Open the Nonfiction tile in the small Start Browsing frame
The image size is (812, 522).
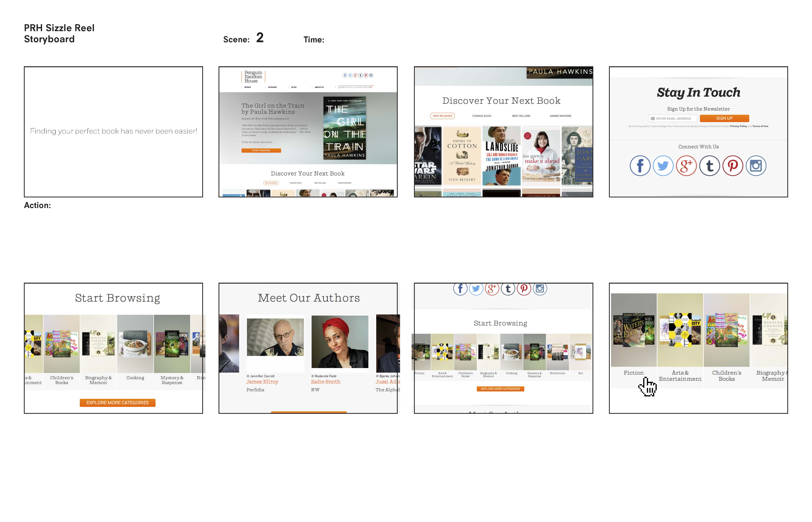[x=557, y=357]
